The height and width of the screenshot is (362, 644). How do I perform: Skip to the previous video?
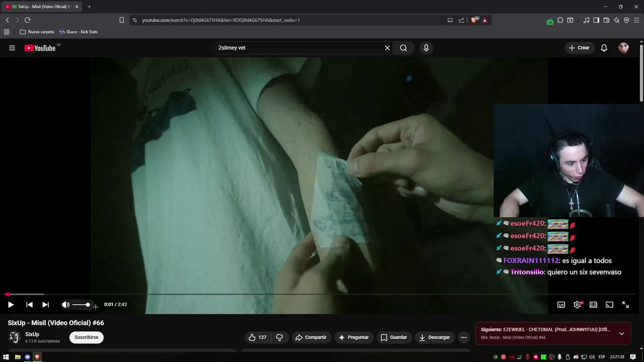29,305
